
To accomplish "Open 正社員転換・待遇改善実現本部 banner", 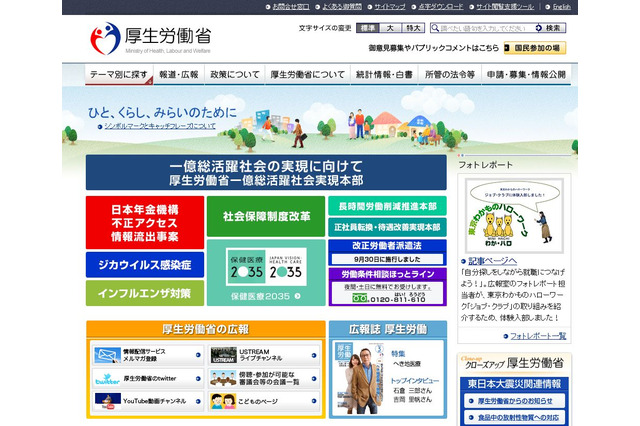I will [x=387, y=227].
